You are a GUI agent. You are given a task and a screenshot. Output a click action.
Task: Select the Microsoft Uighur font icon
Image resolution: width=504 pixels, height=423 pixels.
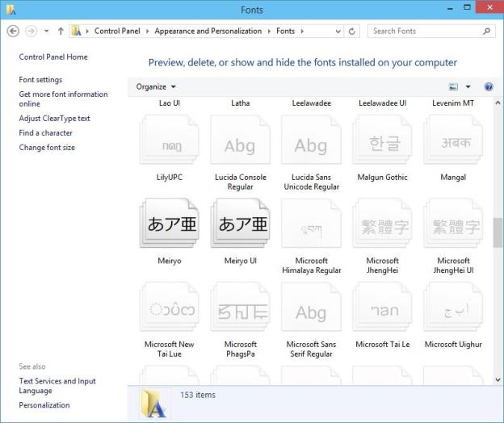pos(453,307)
